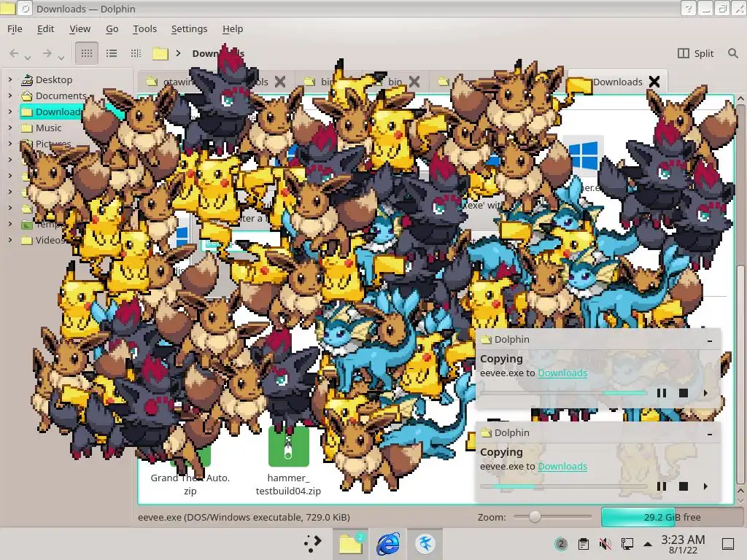Split the Dolphin view
Image resolution: width=747 pixels, height=560 pixels.
coord(695,53)
